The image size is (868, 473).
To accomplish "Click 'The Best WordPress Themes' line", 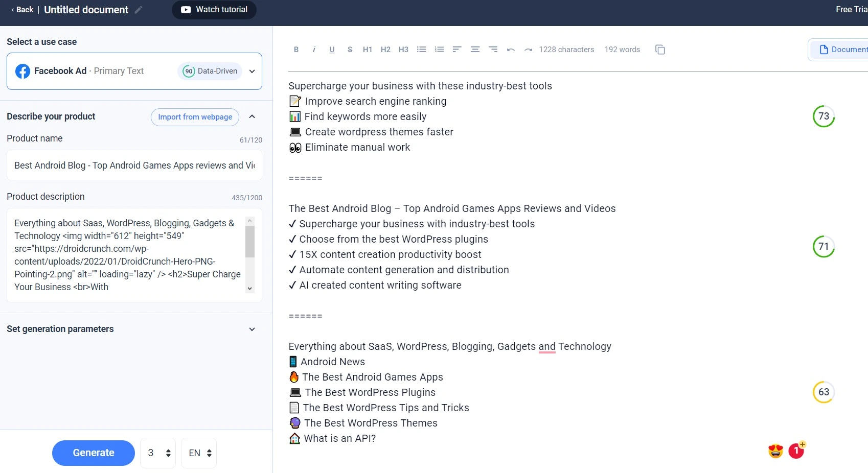I will pos(371,423).
